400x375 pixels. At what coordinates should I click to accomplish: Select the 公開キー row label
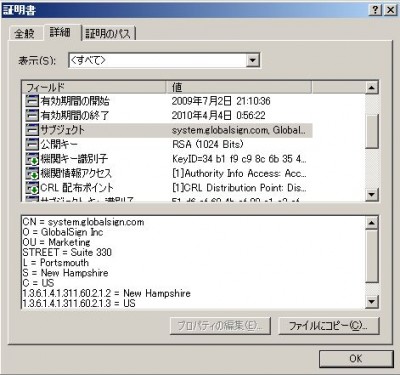(59, 144)
